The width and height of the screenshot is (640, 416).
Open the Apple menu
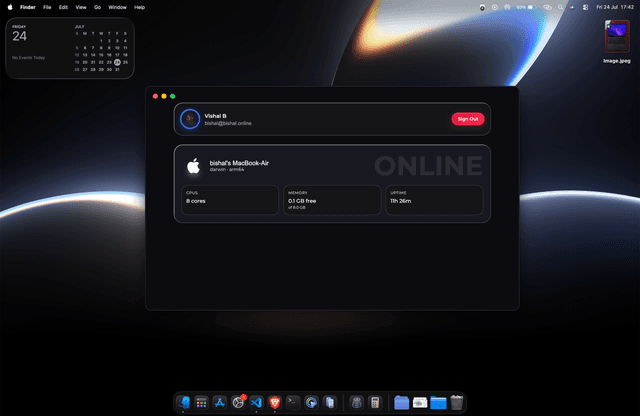[10, 7]
